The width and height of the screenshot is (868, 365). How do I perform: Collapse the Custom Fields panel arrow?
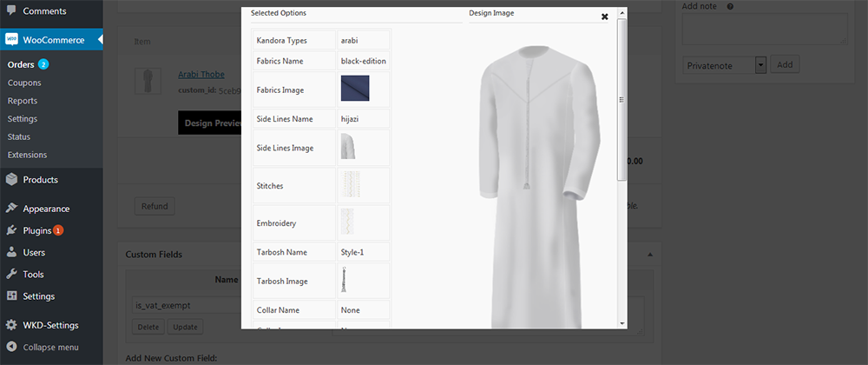point(650,255)
